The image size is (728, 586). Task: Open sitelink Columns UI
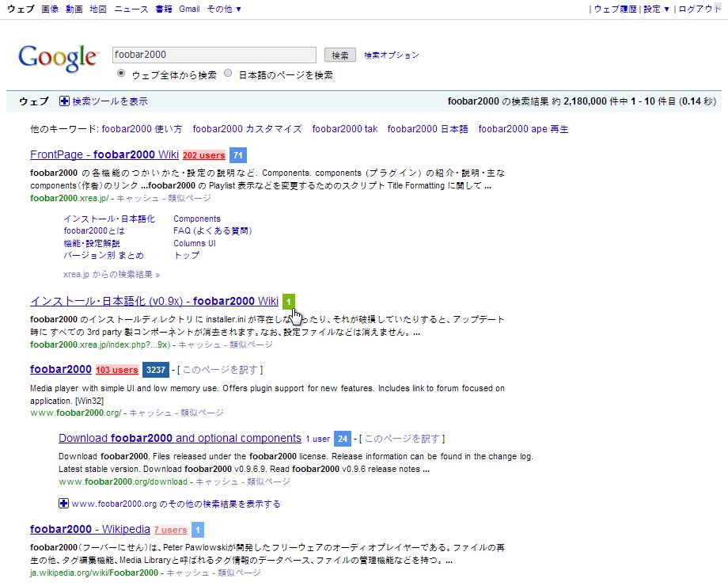click(x=195, y=244)
